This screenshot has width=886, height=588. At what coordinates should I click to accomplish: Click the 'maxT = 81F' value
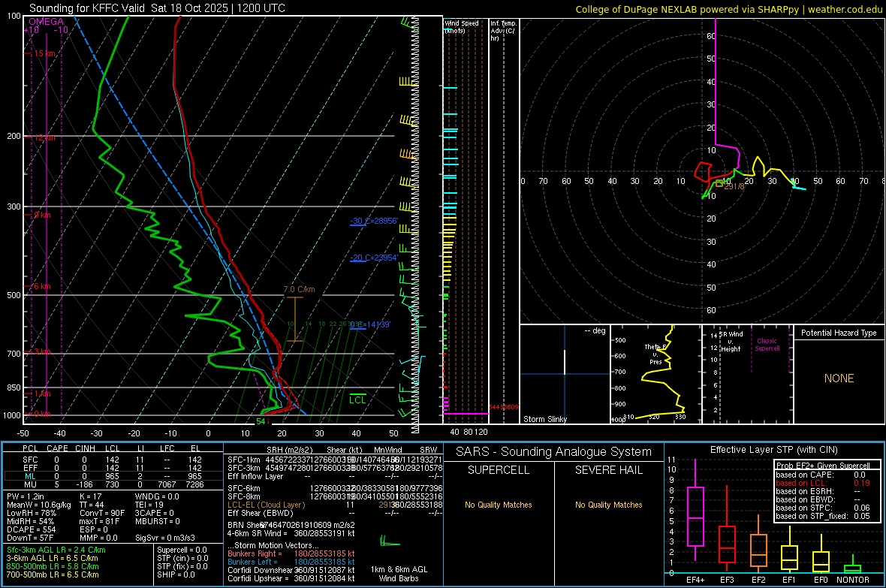[x=99, y=521]
